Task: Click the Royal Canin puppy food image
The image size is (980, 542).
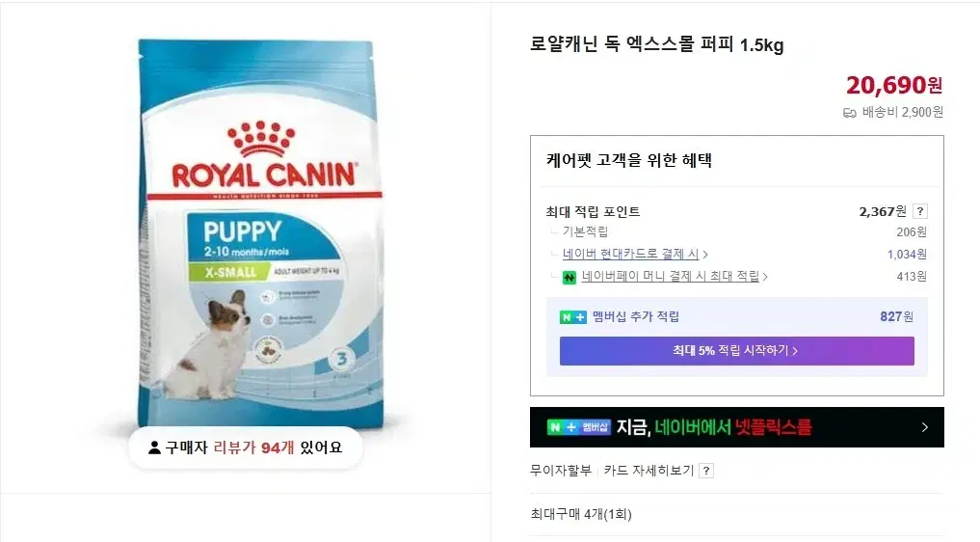Action: (260, 231)
